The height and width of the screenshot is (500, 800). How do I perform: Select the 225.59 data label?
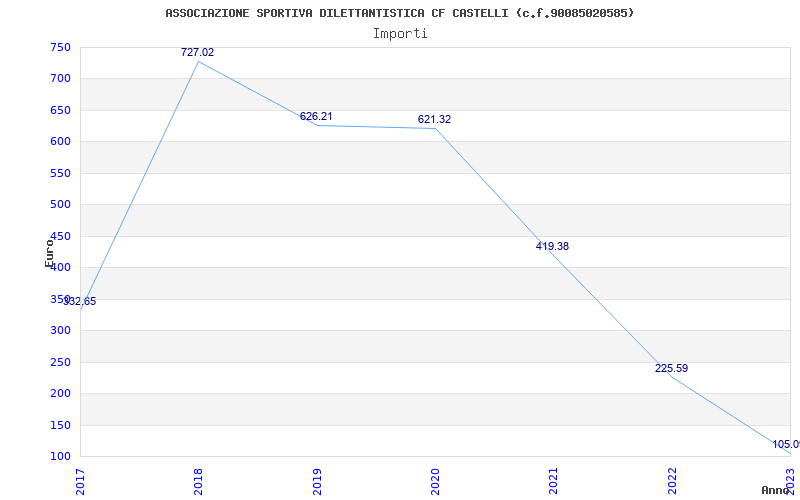(x=671, y=368)
